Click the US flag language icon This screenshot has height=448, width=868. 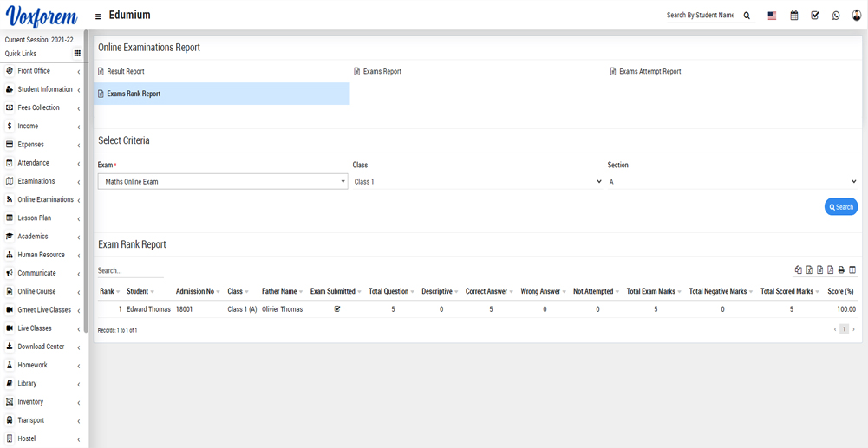click(772, 16)
